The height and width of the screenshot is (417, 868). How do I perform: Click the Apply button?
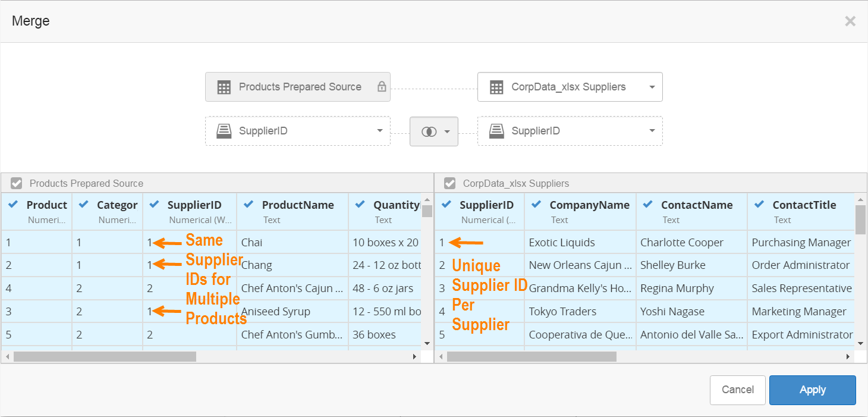pyautogui.click(x=812, y=390)
